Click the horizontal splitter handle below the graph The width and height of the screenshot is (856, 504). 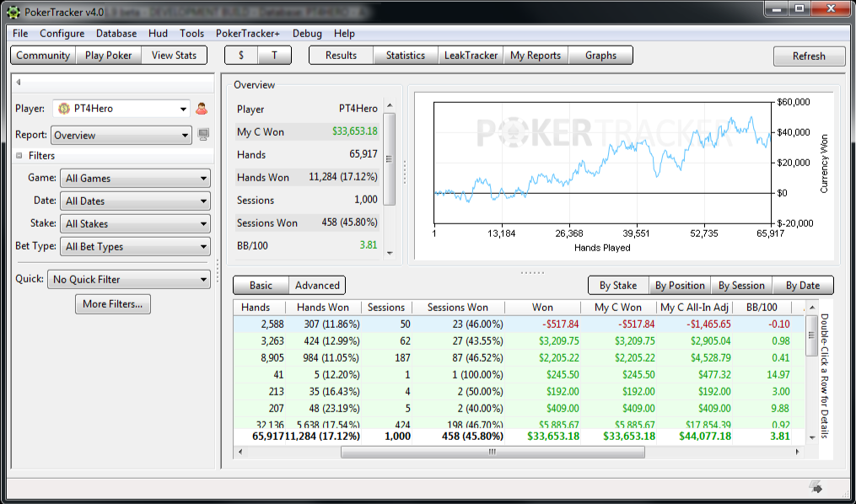532,272
